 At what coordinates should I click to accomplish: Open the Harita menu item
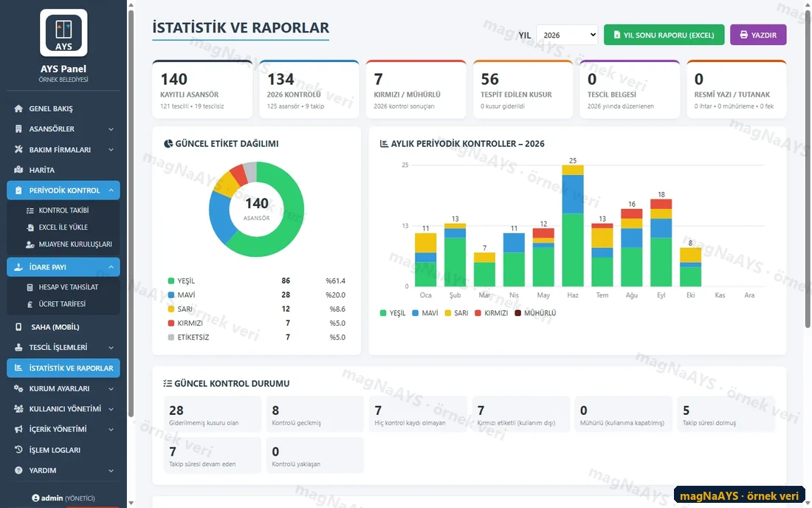coord(63,170)
